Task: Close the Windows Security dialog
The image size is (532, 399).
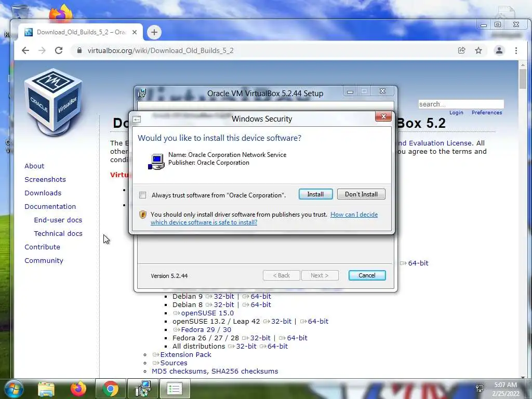Action: (383, 116)
